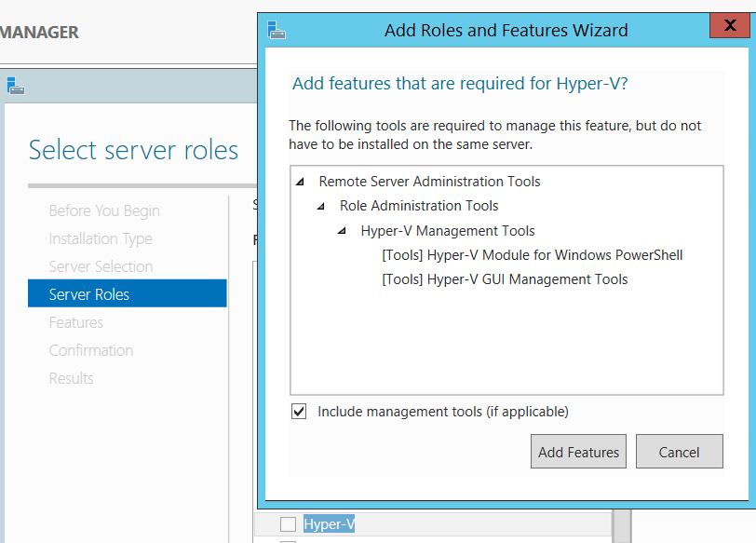The height and width of the screenshot is (543, 756).
Task: Toggle Include management tools checkbox
Action: click(299, 411)
